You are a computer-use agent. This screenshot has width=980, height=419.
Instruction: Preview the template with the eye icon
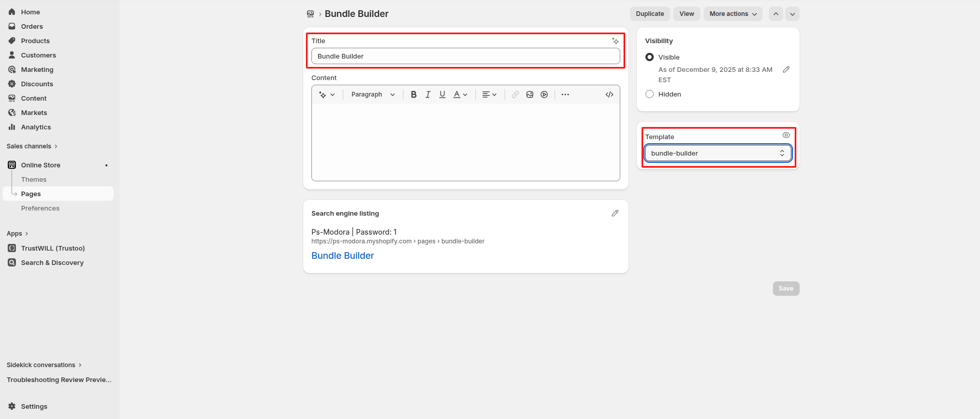tap(786, 135)
